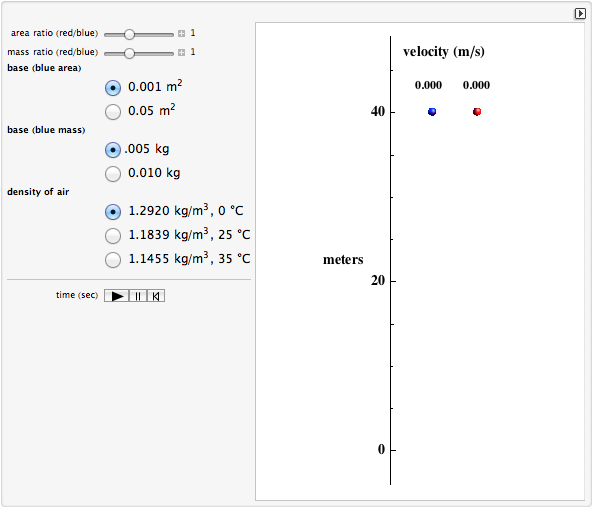This screenshot has width=593, height=508.
Task: Choose 0.010 kg base blue mass
Action: click(x=113, y=174)
